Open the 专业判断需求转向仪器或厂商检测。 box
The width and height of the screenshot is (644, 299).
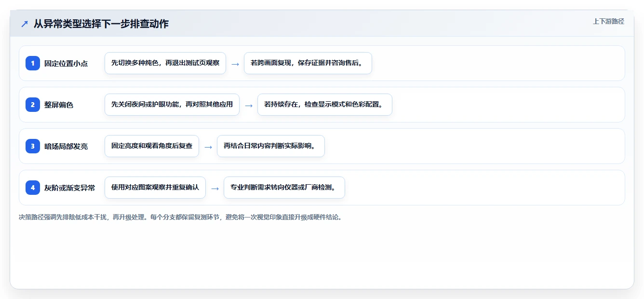coord(284,188)
